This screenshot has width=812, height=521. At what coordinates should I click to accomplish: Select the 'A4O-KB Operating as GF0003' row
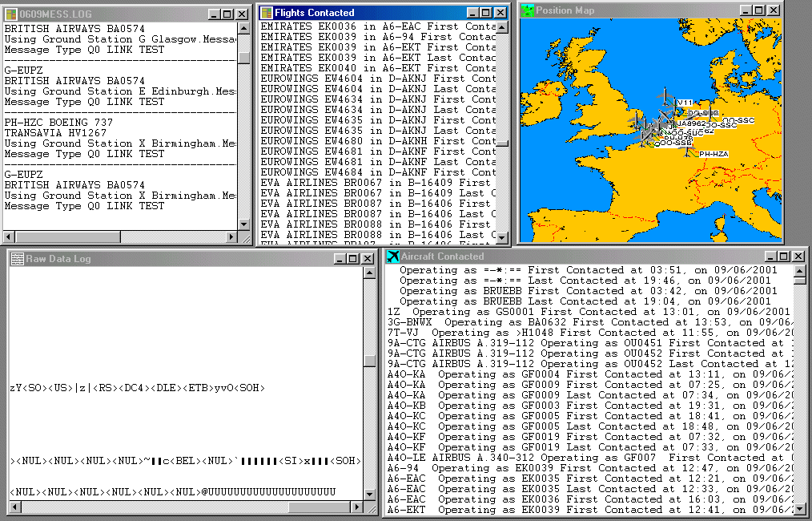pyautogui.click(x=589, y=406)
